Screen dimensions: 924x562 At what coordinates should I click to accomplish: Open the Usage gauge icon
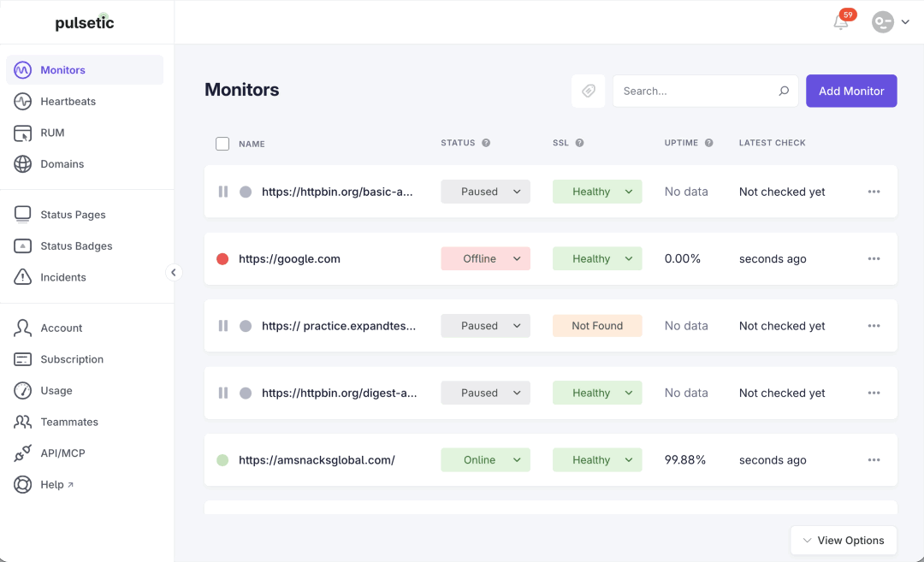[22, 390]
